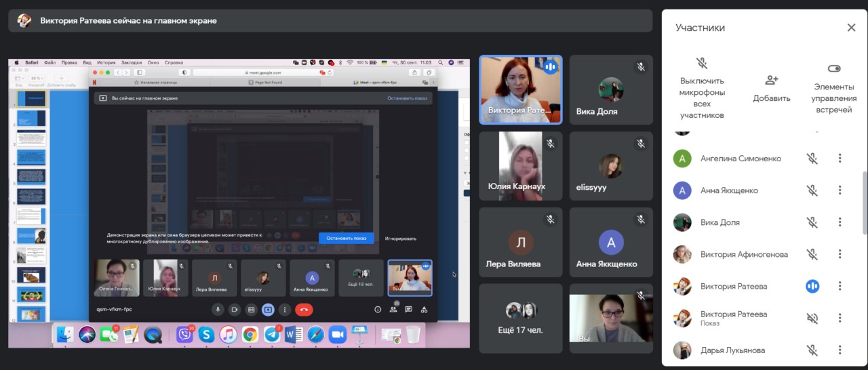Open the three-dot menu for Вика Доля

coord(840,222)
